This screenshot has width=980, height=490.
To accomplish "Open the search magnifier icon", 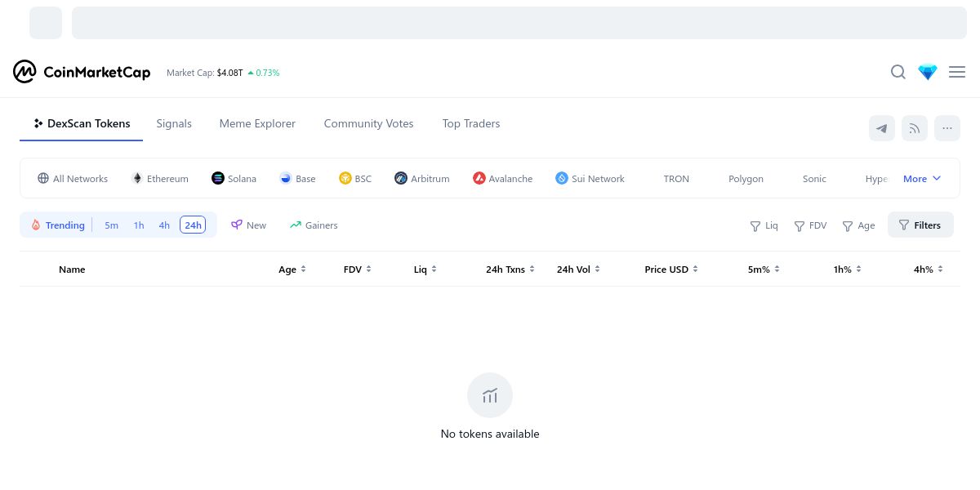I will (898, 72).
